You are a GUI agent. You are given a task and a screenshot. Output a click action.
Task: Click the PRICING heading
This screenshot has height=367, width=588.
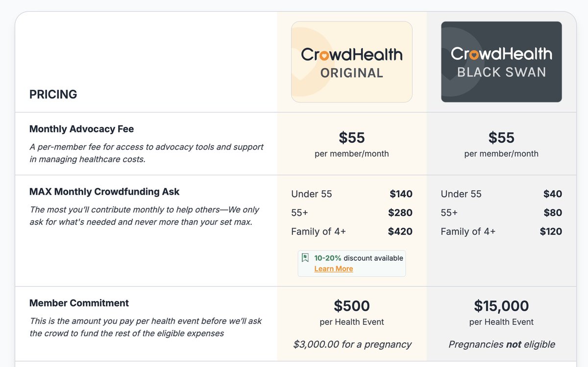coord(53,94)
